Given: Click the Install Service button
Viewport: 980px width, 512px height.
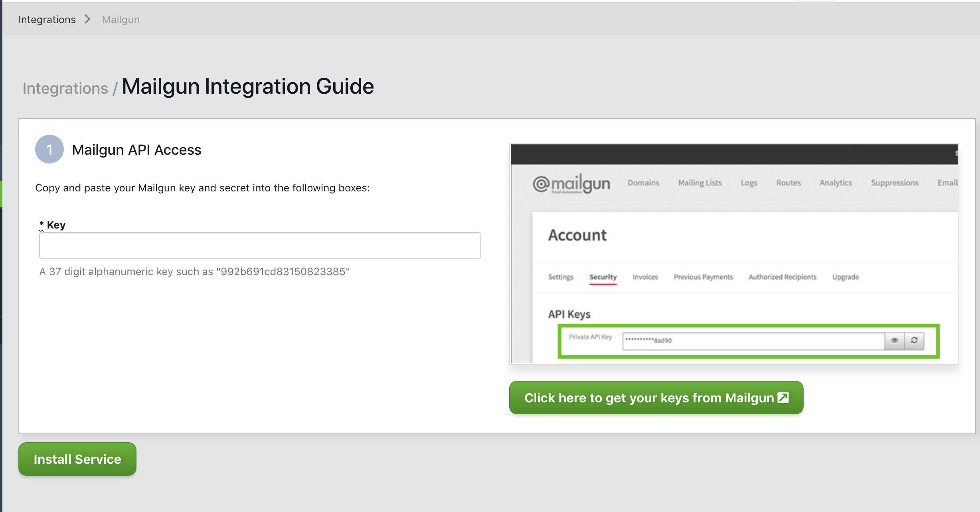Looking at the screenshot, I should click(77, 459).
